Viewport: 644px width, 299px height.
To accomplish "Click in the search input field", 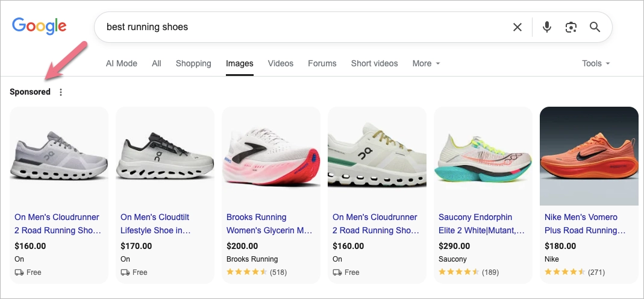I will pyautogui.click(x=301, y=27).
